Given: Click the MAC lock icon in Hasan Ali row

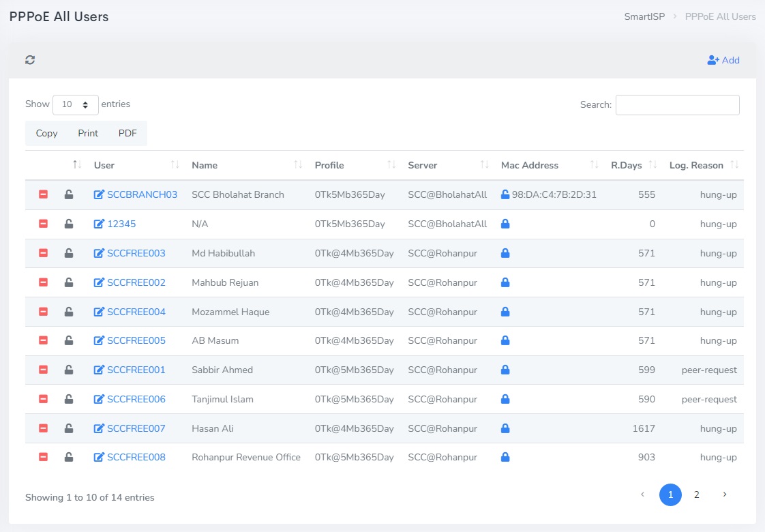Looking at the screenshot, I should pyautogui.click(x=505, y=429).
